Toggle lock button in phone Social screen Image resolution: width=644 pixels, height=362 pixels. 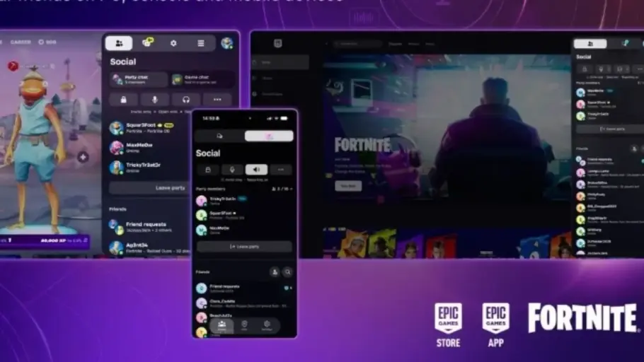(x=208, y=170)
